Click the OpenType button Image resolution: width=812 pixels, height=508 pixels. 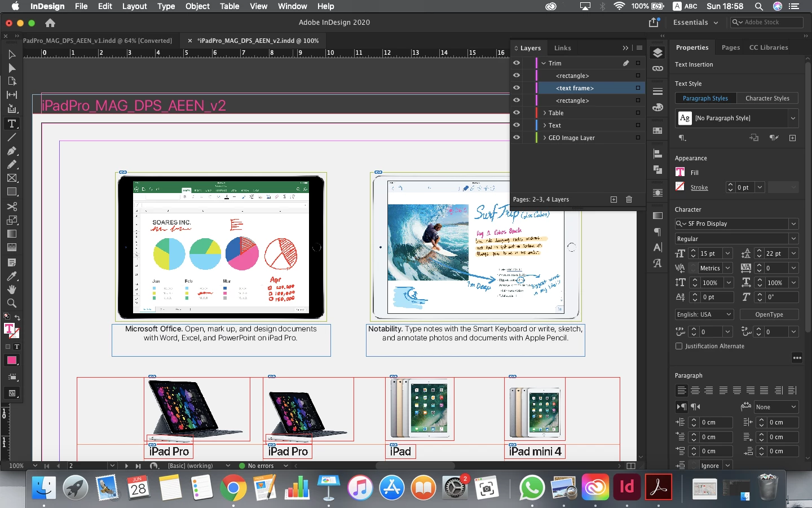769,314
